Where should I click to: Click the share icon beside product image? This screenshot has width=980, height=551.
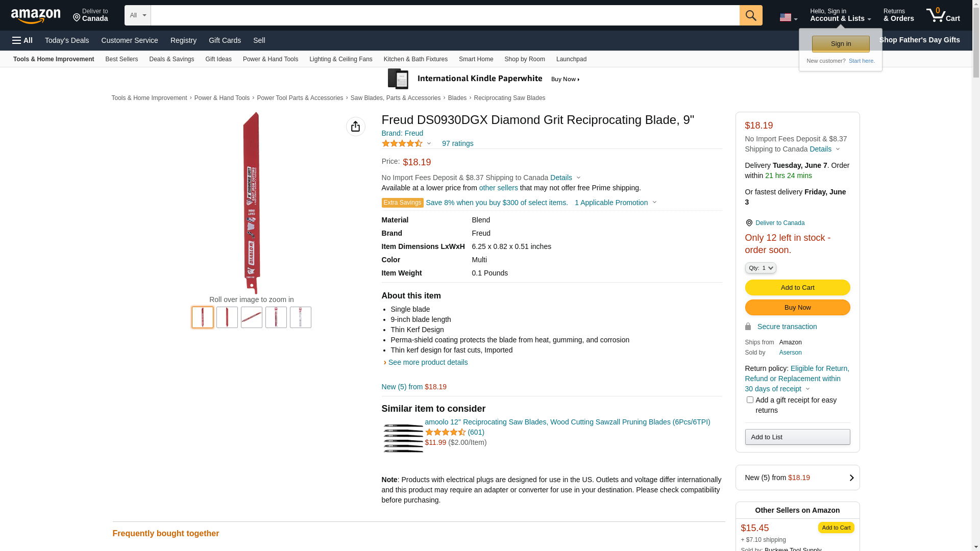pyautogui.click(x=355, y=127)
